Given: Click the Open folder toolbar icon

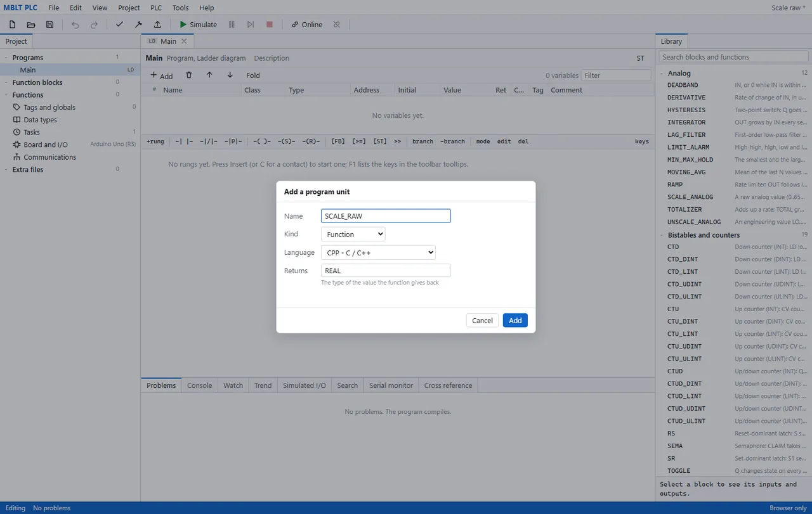Looking at the screenshot, I should [30, 25].
